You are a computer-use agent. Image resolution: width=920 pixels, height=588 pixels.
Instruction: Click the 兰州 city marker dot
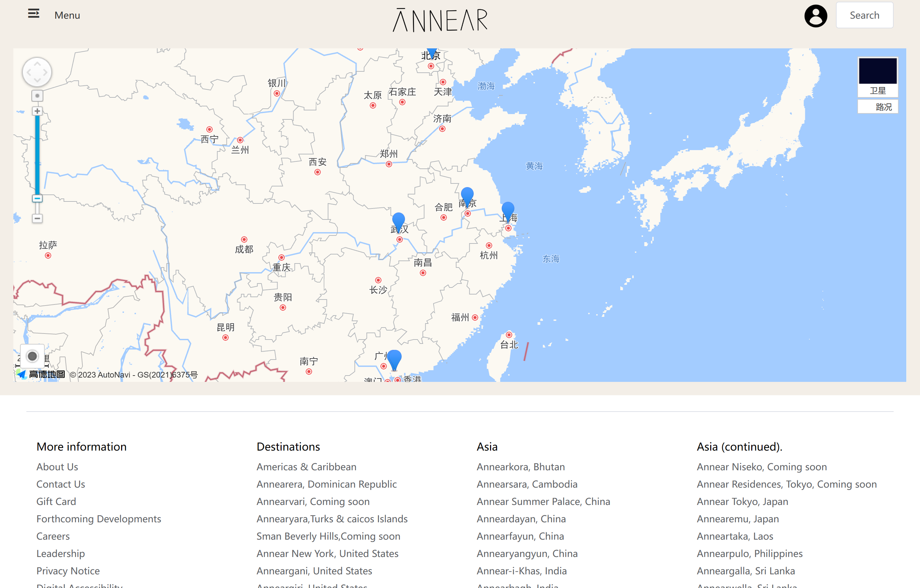240,140
